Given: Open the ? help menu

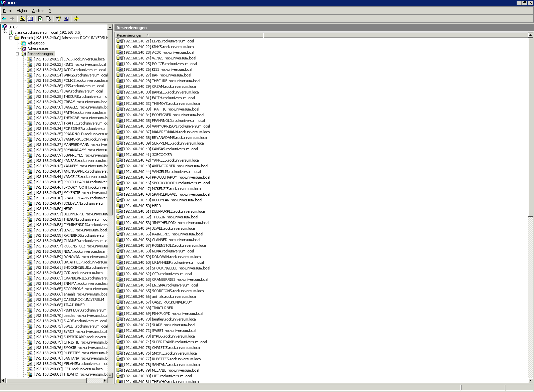Looking at the screenshot, I should click(50, 11).
